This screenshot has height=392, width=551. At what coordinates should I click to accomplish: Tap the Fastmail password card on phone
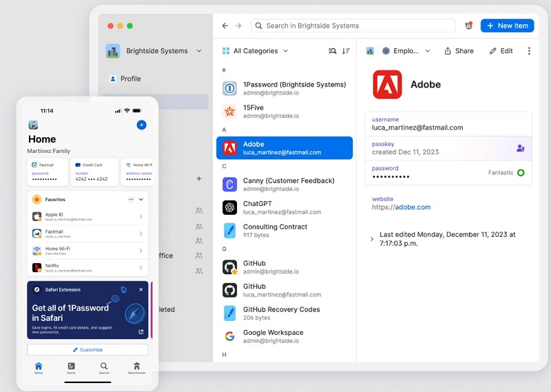(x=48, y=172)
